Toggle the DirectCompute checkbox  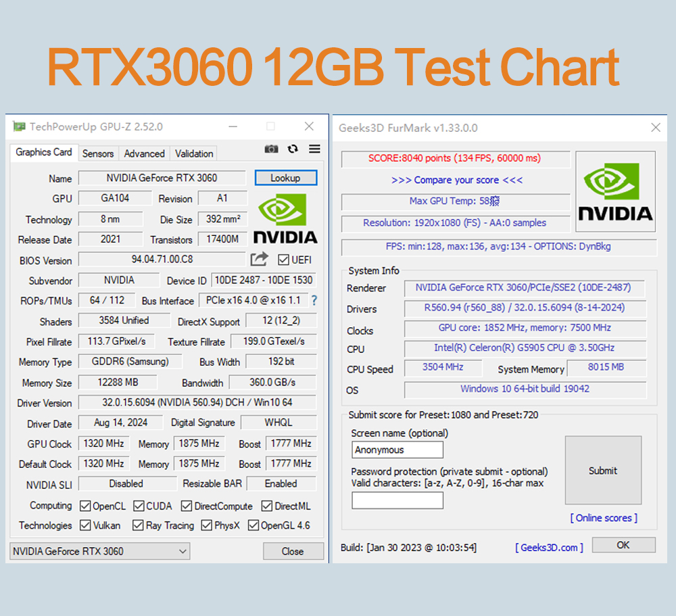pos(187,506)
